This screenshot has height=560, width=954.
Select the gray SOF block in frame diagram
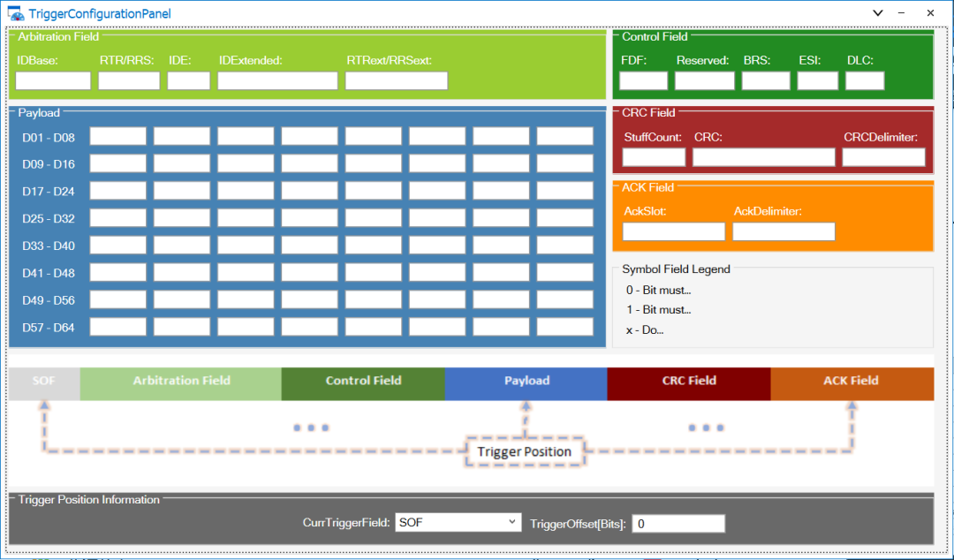[x=44, y=381]
